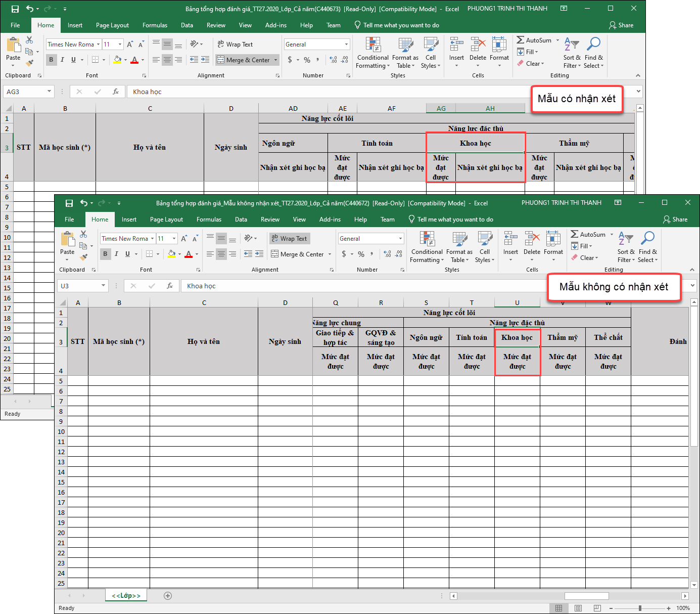Increase font size in the front Excel window
Viewport: 700px width, 614px height.
click(184, 239)
